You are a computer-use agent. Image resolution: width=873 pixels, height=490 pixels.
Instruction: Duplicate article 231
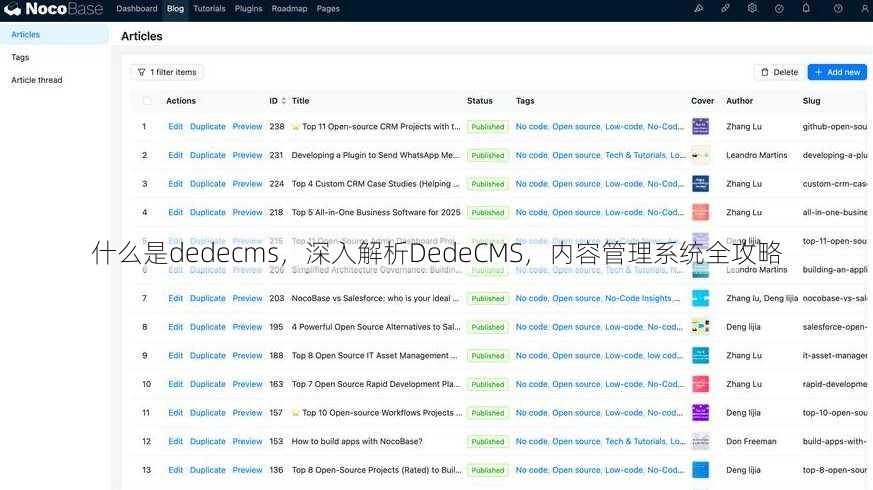point(208,155)
